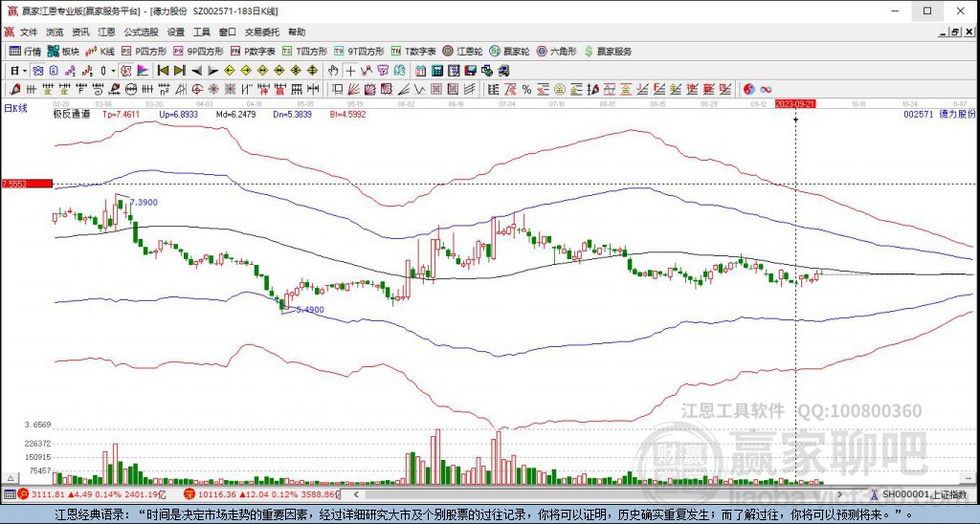Click the black left arrow scroll icon
980x524 pixels.
[197, 71]
